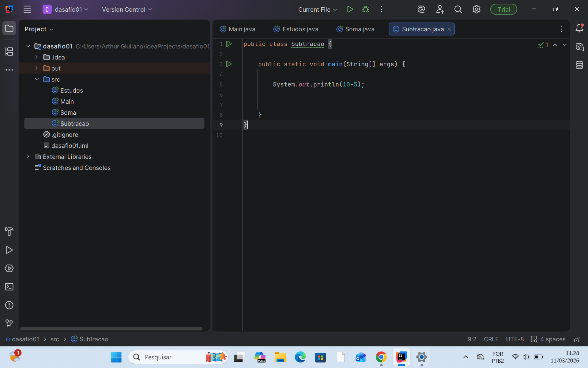Switch to the Soma.java editor tab

[x=355, y=29]
